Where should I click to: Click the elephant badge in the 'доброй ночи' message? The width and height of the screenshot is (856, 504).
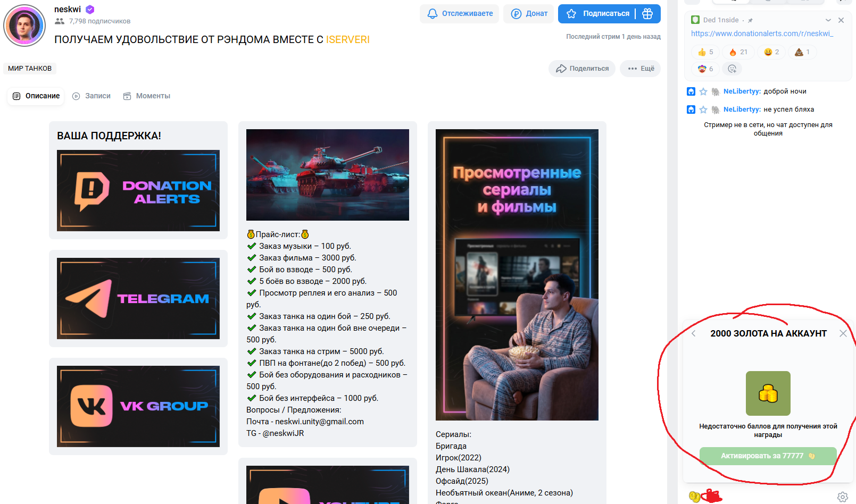coord(716,91)
